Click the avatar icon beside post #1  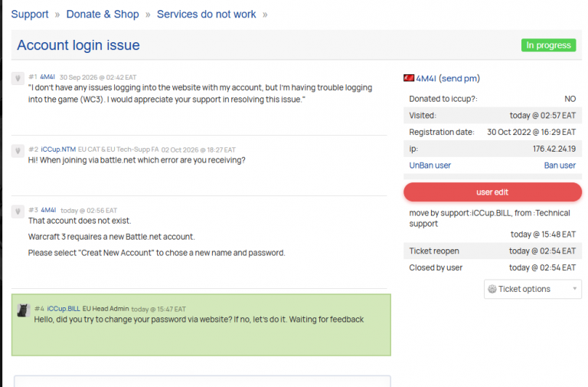pyautogui.click(x=18, y=78)
